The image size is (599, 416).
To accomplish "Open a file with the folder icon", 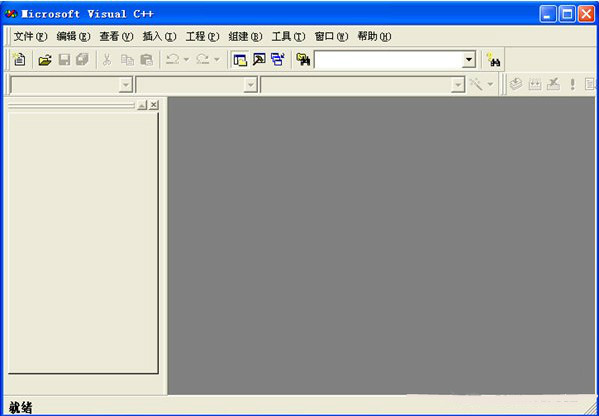I will coord(45,60).
